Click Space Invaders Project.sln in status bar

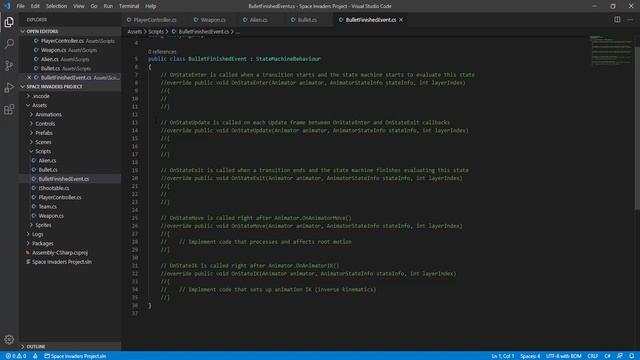(75, 356)
